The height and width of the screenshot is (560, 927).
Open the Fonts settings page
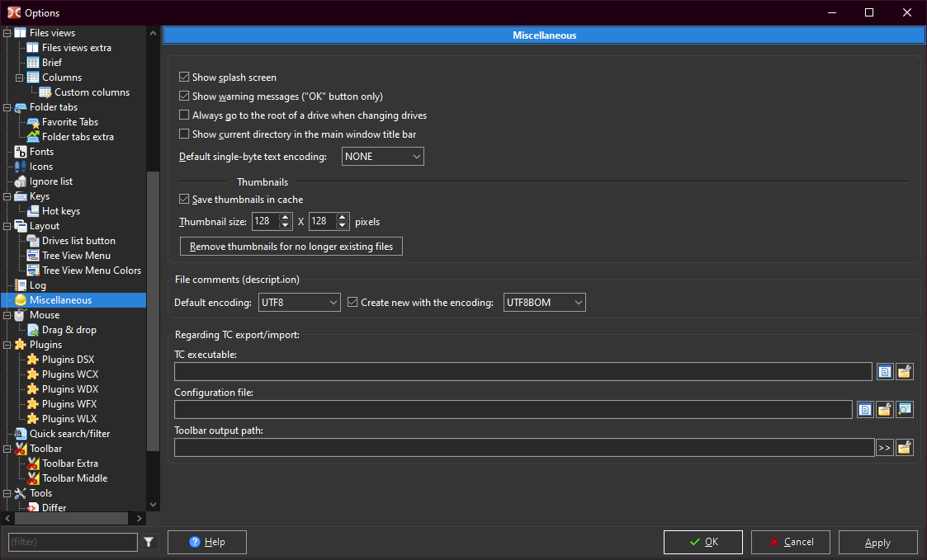coord(41,152)
